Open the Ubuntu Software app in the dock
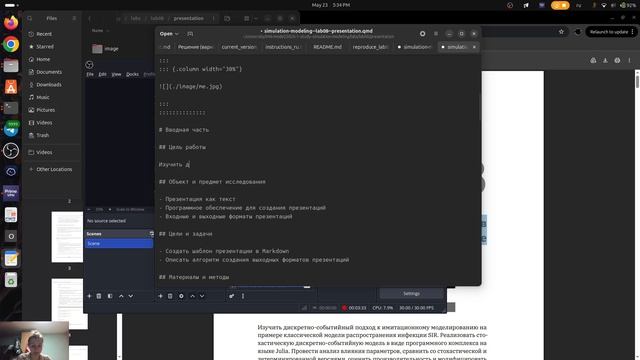 [11, 87]
